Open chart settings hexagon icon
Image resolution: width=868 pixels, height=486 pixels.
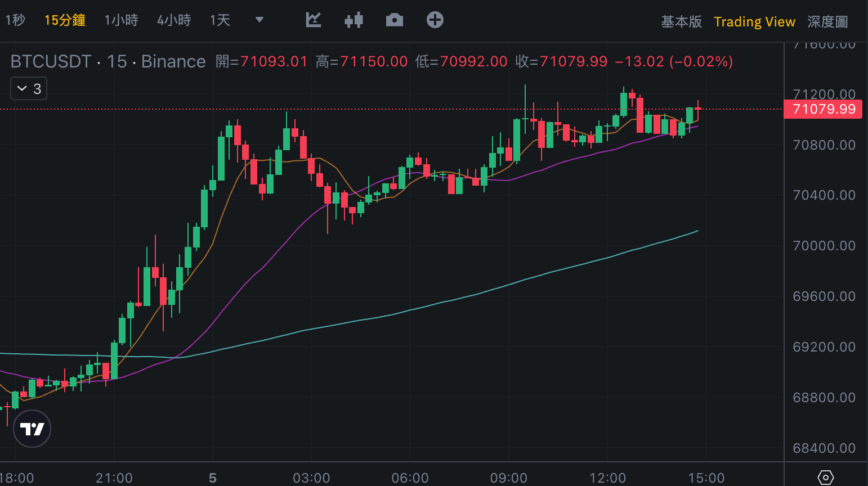825,478
